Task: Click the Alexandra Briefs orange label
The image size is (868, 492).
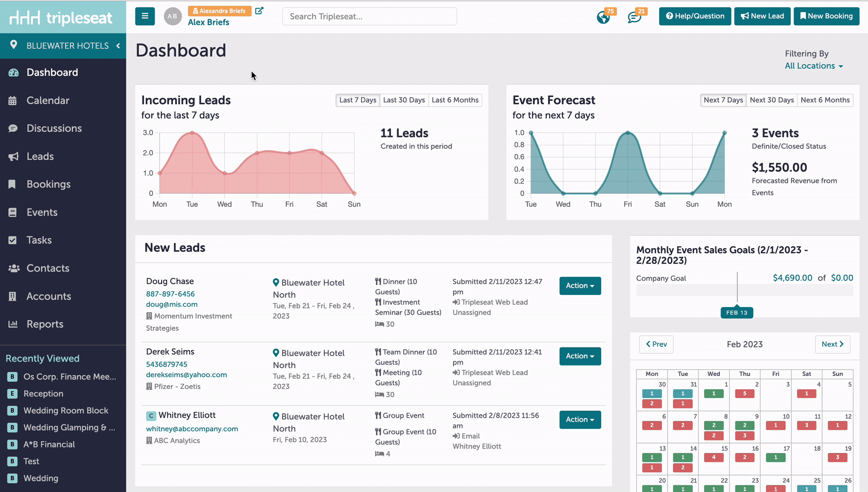Action: pos(220,11)
